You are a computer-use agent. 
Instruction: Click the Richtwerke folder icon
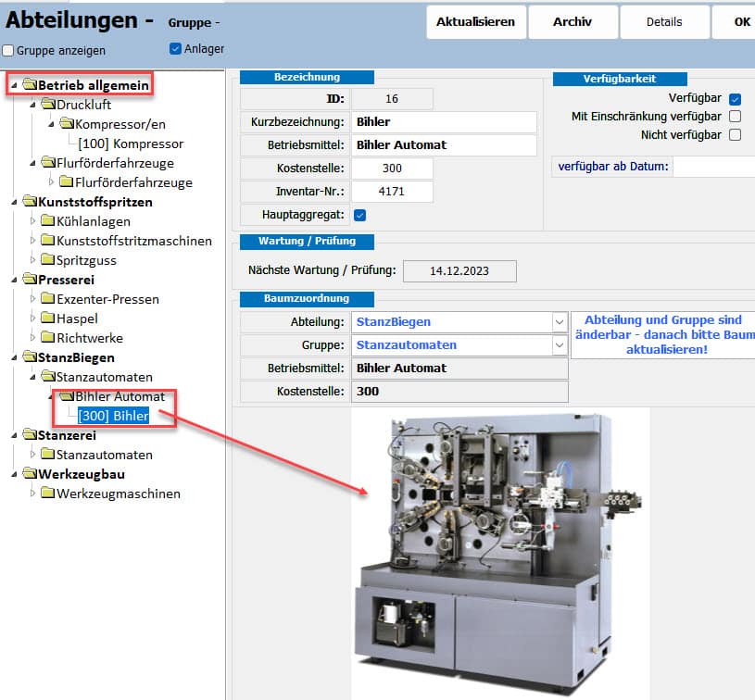click(48, 338)
